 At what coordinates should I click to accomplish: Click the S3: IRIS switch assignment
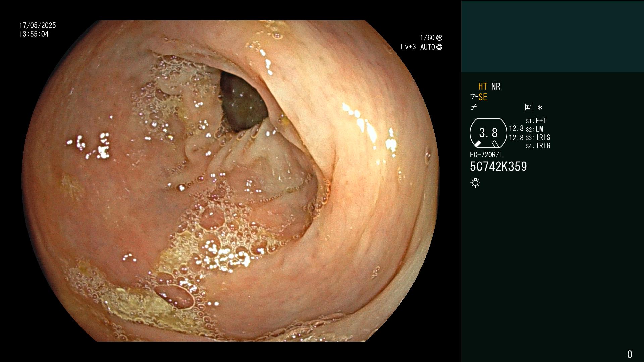click(x=538, y=138)
